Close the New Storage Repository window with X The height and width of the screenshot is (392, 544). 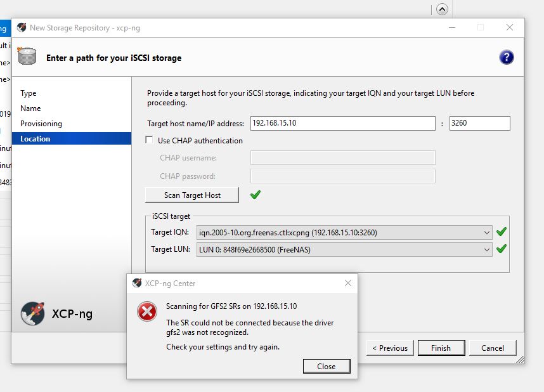510,27
